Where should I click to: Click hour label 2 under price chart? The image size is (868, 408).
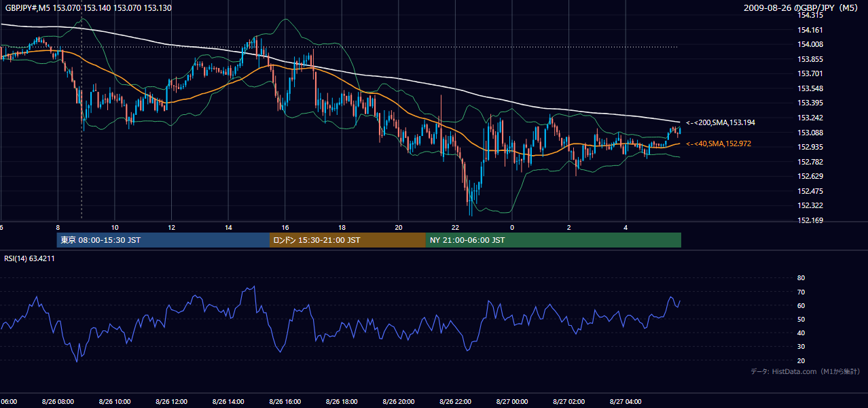click(569, 228)
